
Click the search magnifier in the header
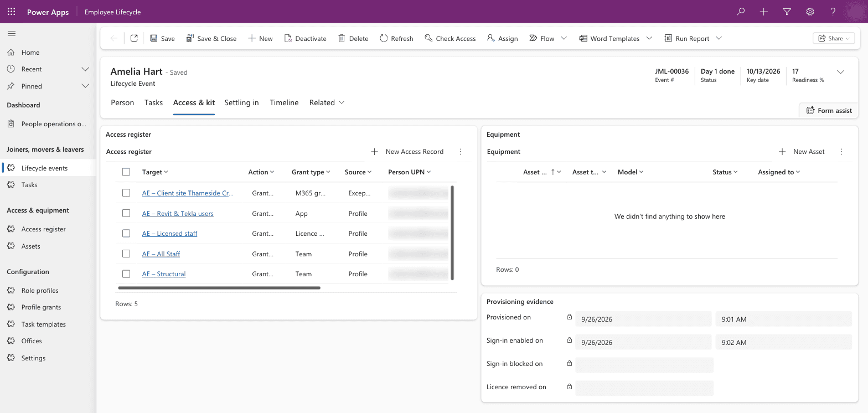[741, 12]
